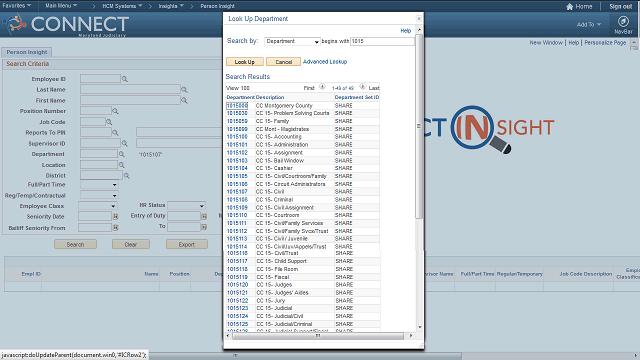The width and height of the screenshot is (640, 360).
Task: Click the Clear button
Action: coord(131,244)
